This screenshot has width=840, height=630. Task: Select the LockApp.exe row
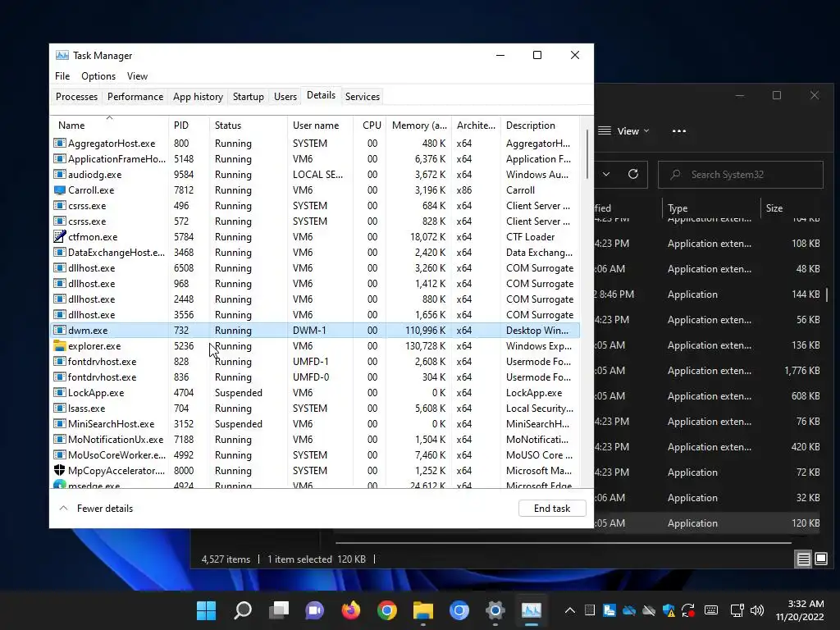coord(315,393)
